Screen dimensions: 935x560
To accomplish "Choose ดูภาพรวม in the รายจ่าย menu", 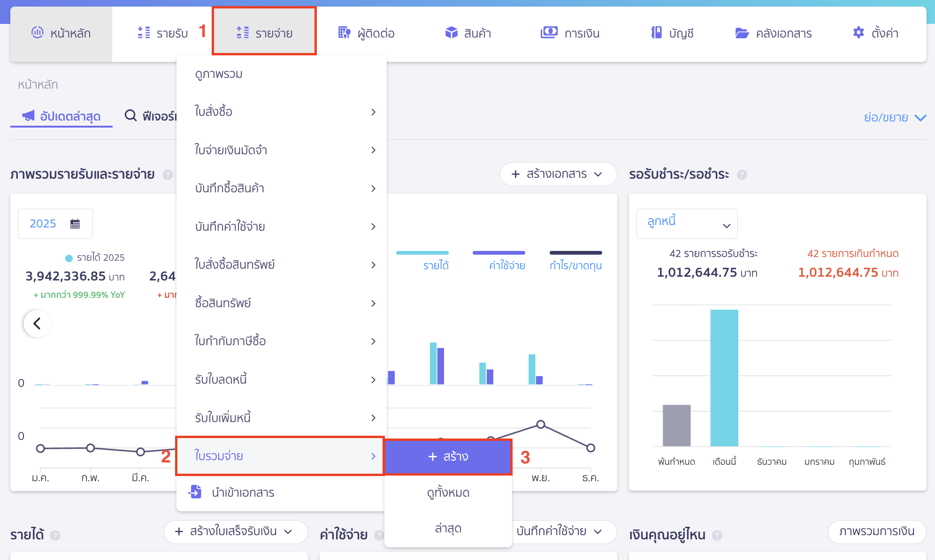I will (219, 74).
